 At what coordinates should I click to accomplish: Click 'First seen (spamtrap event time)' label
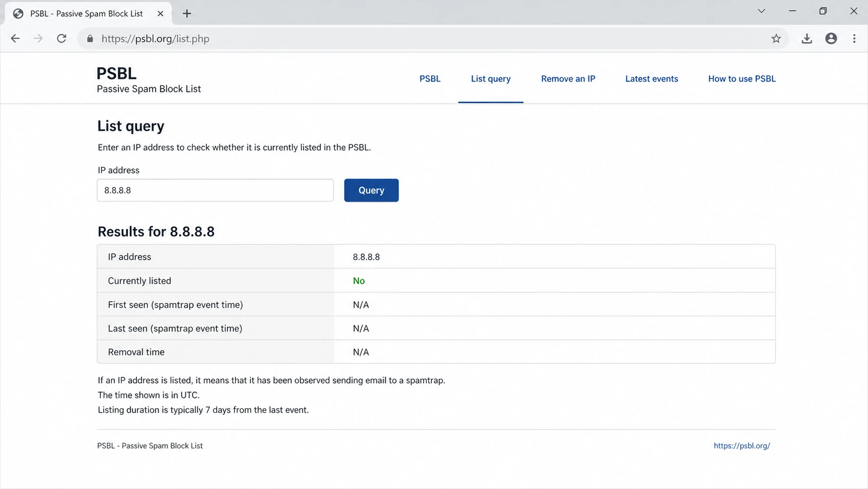pyautogui.click(x=175, y=305)
